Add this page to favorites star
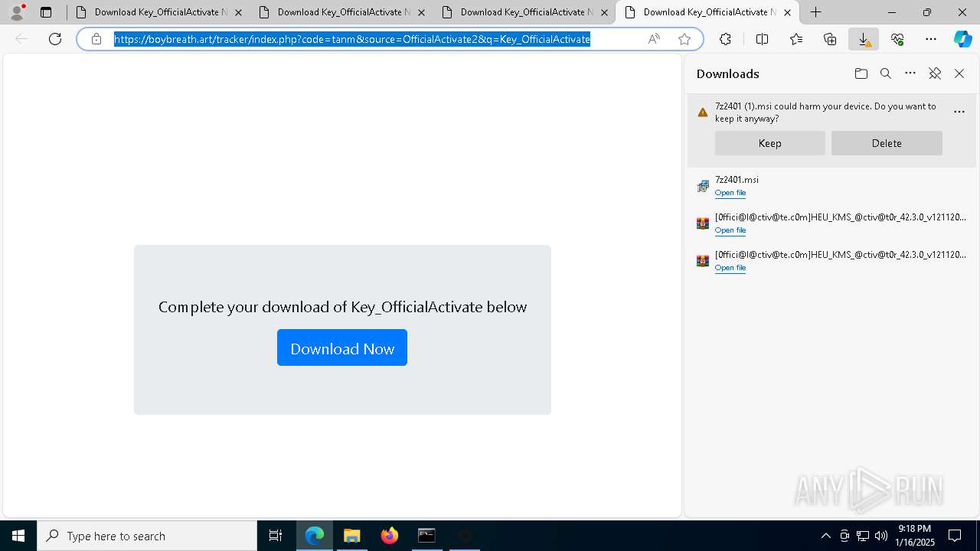The height and width of the screenshot is (551, 980). coord(684,39)
